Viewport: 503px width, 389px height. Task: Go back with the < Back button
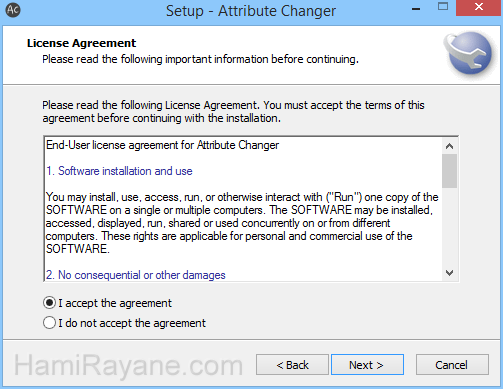(292, 365)
